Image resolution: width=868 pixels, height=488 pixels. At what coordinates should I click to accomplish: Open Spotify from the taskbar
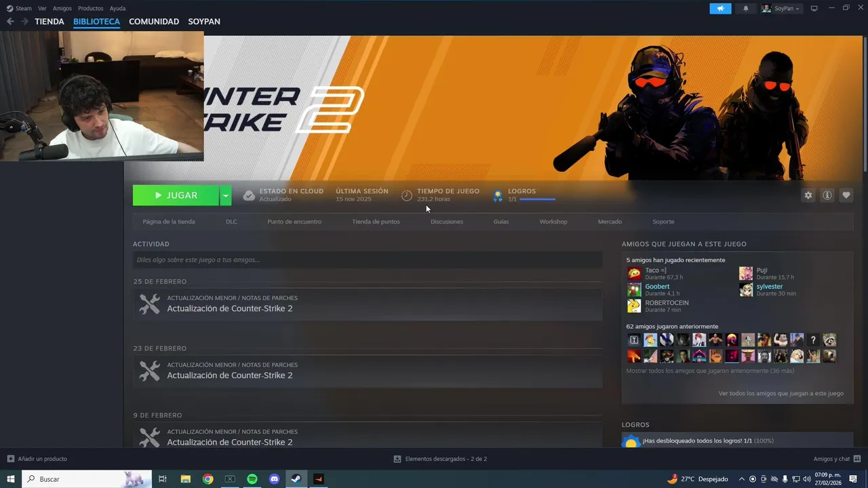point(252,479)
